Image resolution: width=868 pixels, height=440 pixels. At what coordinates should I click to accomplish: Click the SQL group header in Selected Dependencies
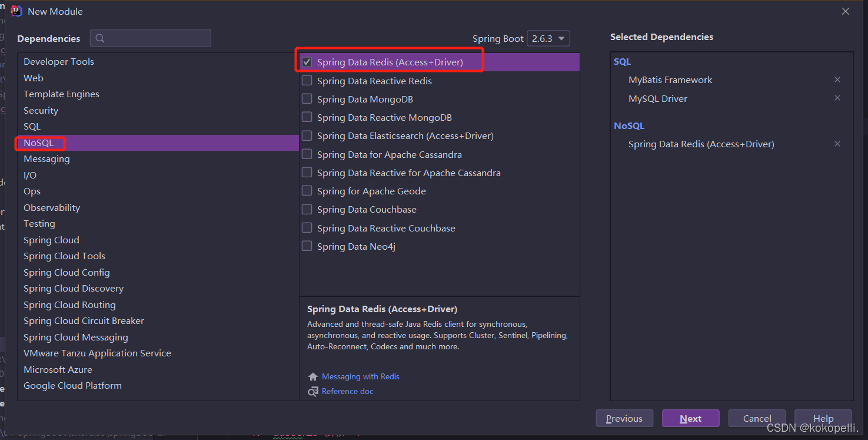[622, 61]
